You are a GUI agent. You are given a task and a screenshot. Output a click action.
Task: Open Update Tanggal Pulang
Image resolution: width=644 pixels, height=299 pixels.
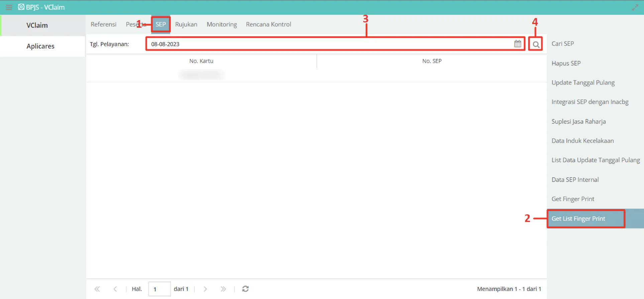click(x=583, y=83)
